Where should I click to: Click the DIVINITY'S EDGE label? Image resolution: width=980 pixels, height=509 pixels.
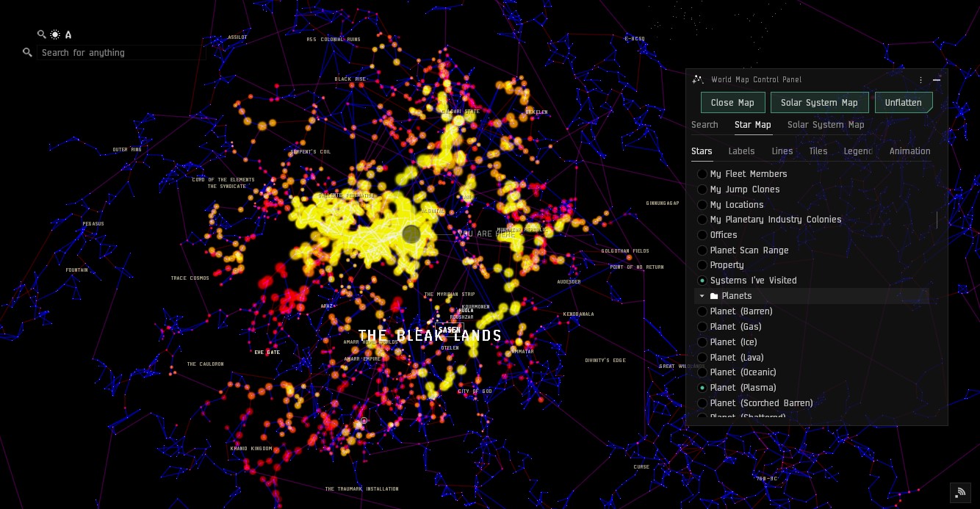[x=605, y=361]
